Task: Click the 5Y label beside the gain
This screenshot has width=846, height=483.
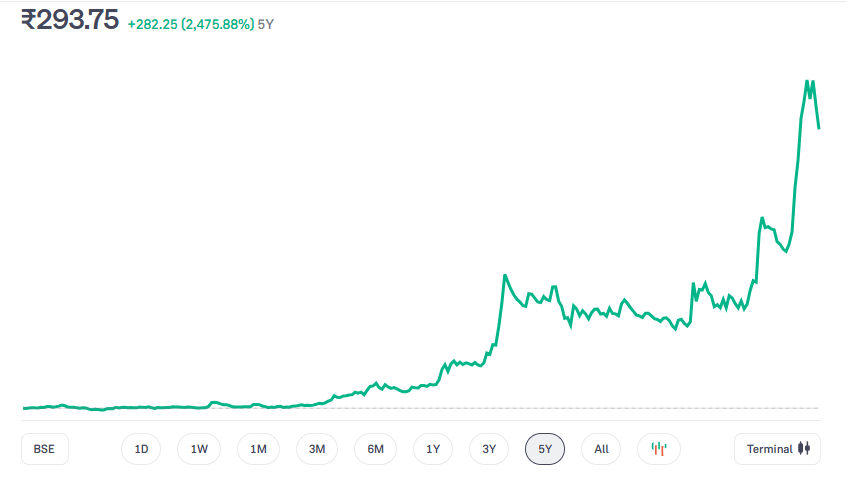Action: 266,24
